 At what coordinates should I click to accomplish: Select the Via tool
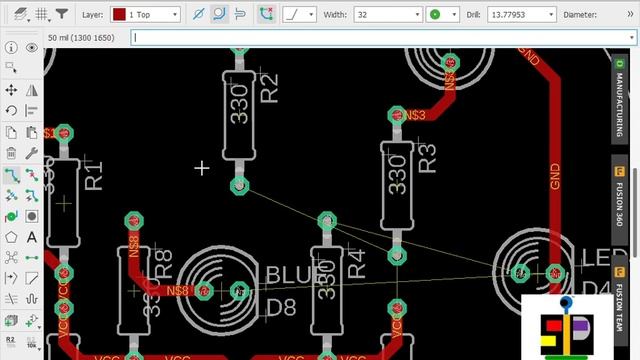pos(31,216)
